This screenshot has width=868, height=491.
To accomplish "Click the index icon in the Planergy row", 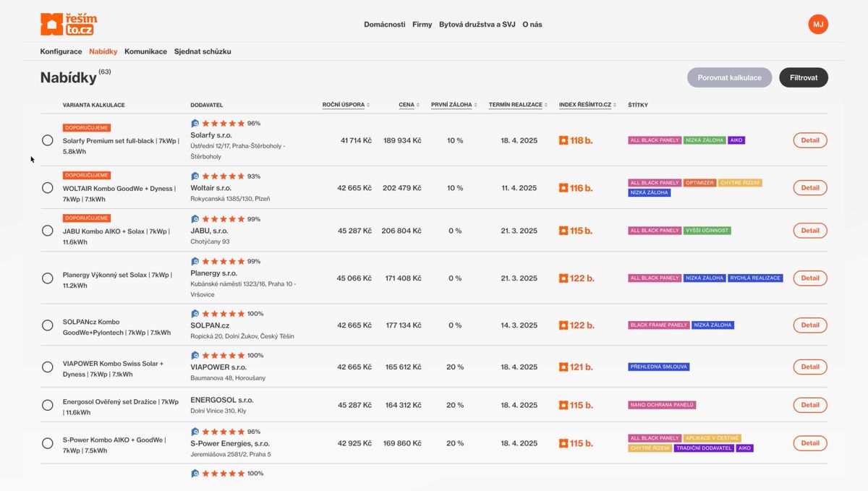I will [x=563, y=278].
